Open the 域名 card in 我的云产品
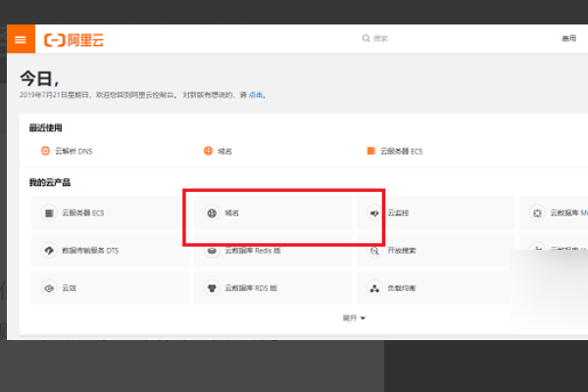The width and height of the screenshot is (588, 392). click(273, 213)
